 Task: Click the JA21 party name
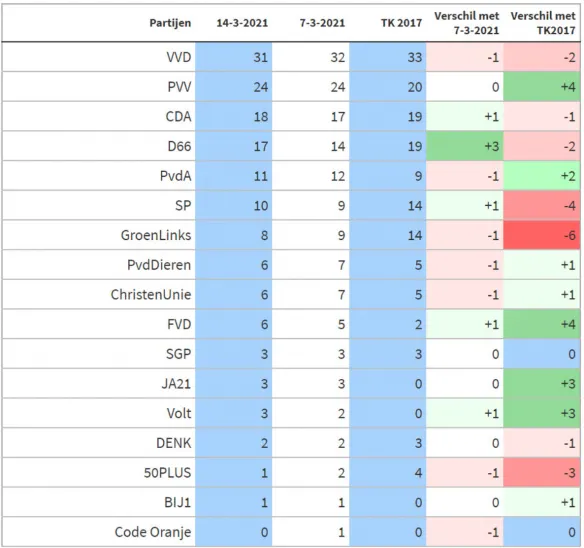[x=176, y=384]
